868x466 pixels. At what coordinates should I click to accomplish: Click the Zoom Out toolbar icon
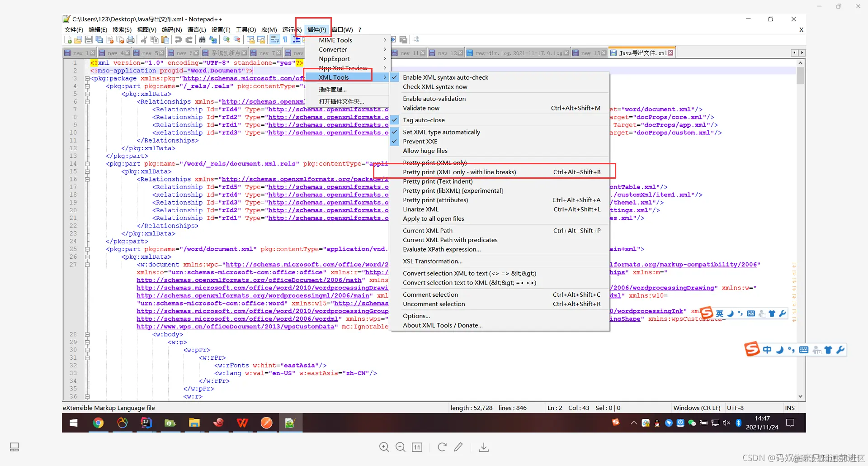click(x=236, y=40)
